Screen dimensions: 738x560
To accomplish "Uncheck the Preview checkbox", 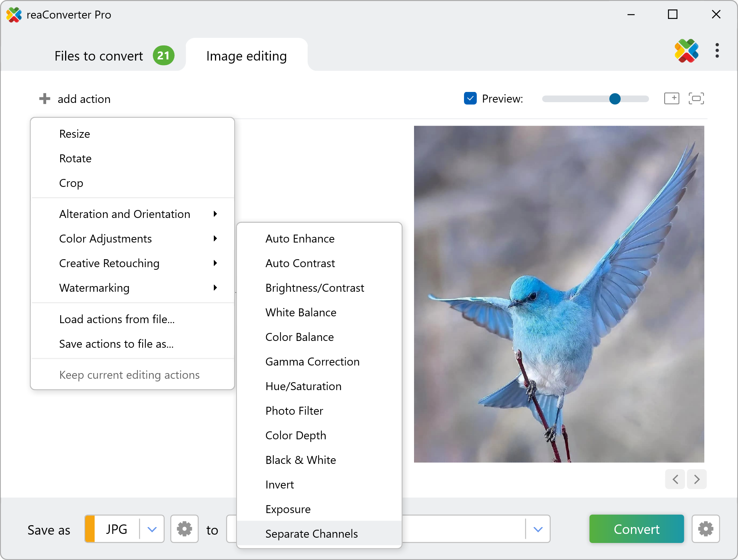I will [470, 99].
